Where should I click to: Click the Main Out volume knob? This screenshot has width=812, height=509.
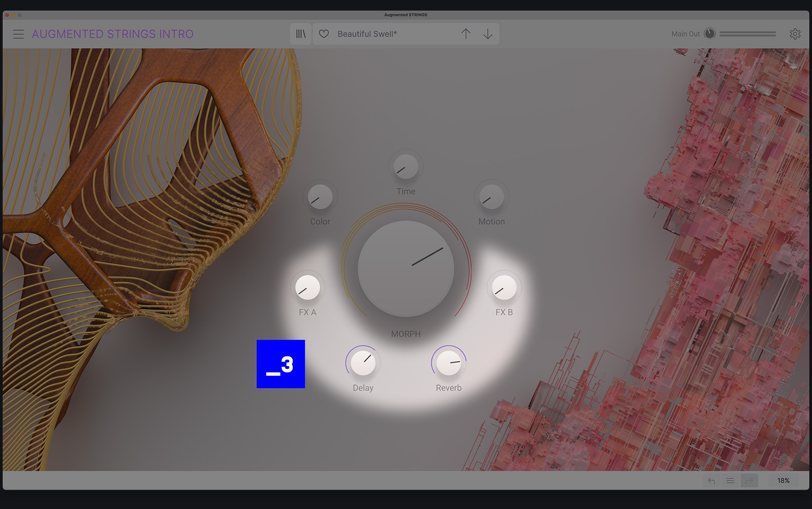710,33
